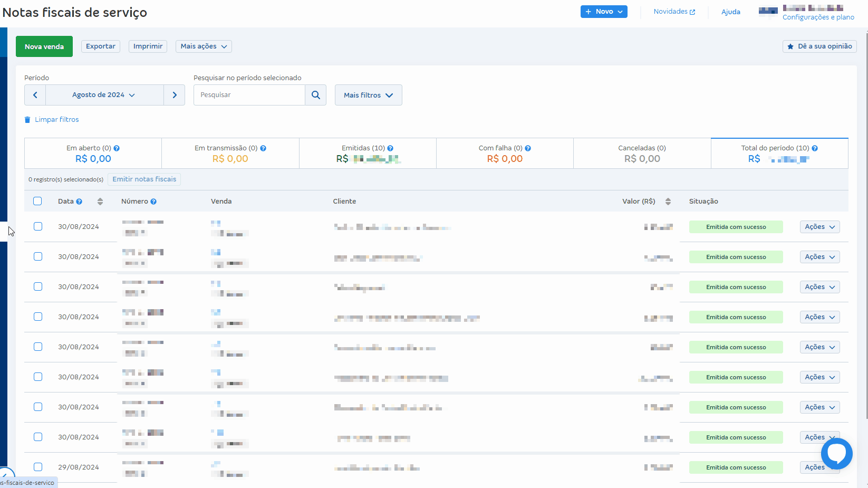The width and height of the screenshot is (868, 488).
Task: Expand the Mais filtros dropdown
Action: click(368, 95)
